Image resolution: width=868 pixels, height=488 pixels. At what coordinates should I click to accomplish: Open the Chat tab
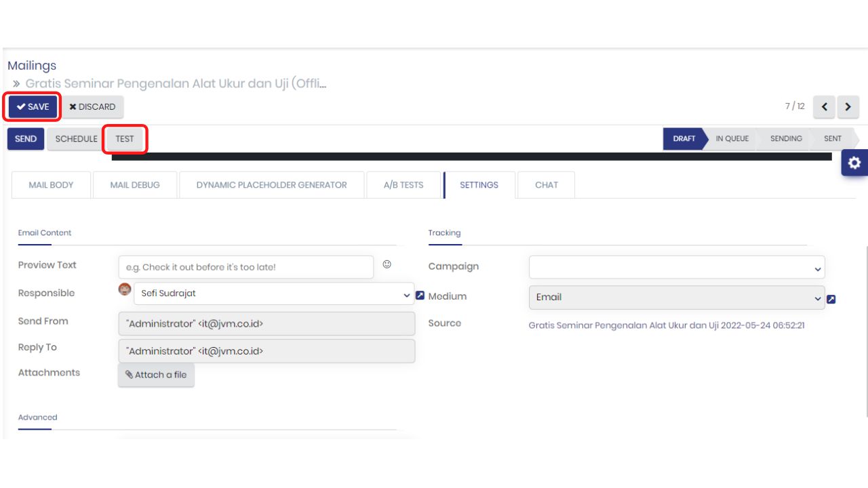click(x=547, y=185)
